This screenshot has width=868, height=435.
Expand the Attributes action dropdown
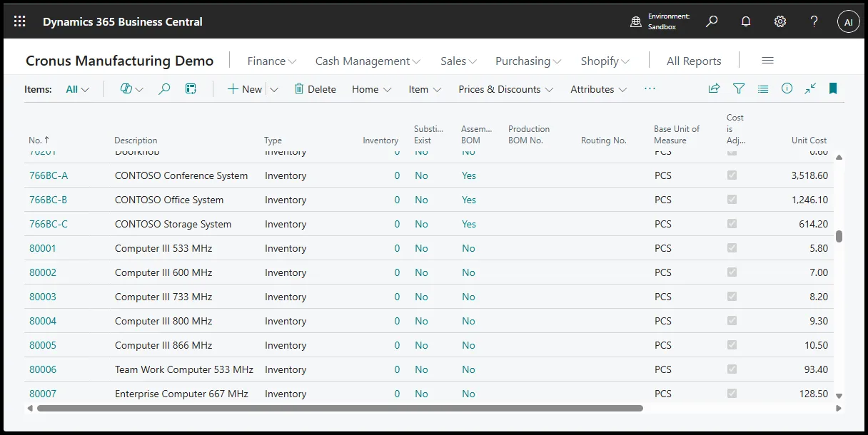tap(599, 89)
